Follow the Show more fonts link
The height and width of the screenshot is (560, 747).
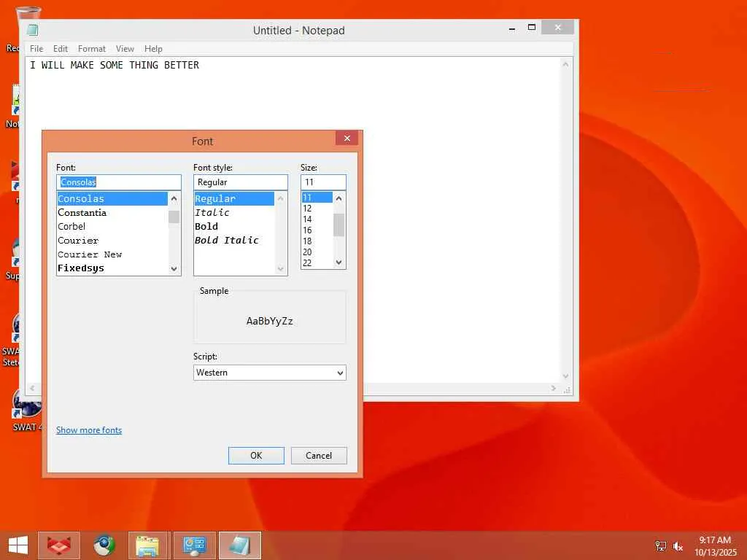tap(89, 430)
